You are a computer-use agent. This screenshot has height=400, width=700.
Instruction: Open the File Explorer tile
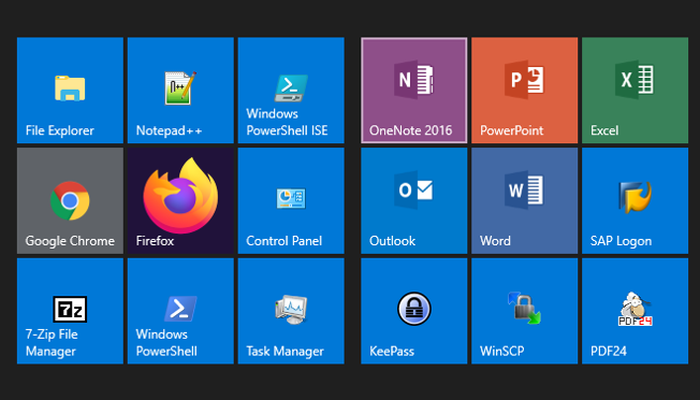70,90
